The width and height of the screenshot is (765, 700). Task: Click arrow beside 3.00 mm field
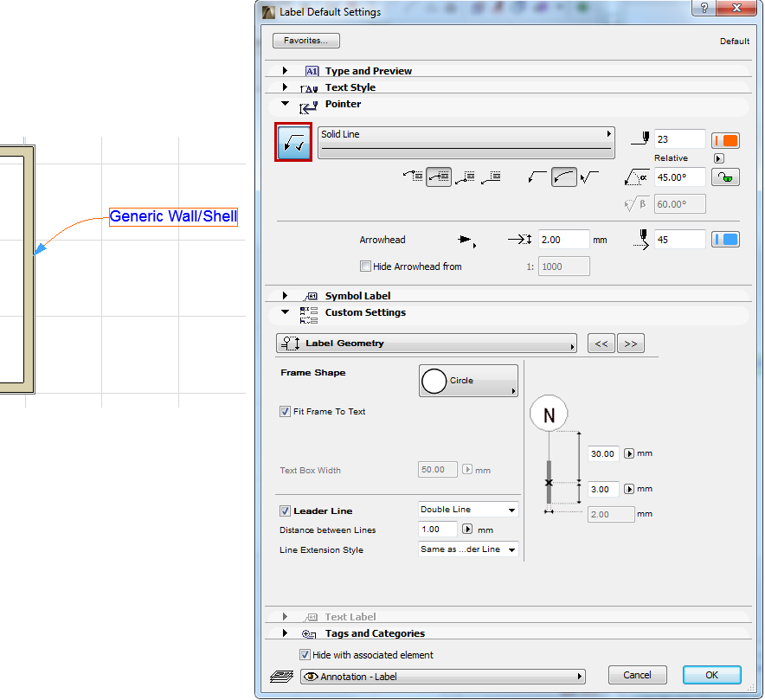[x=629, y=489]
